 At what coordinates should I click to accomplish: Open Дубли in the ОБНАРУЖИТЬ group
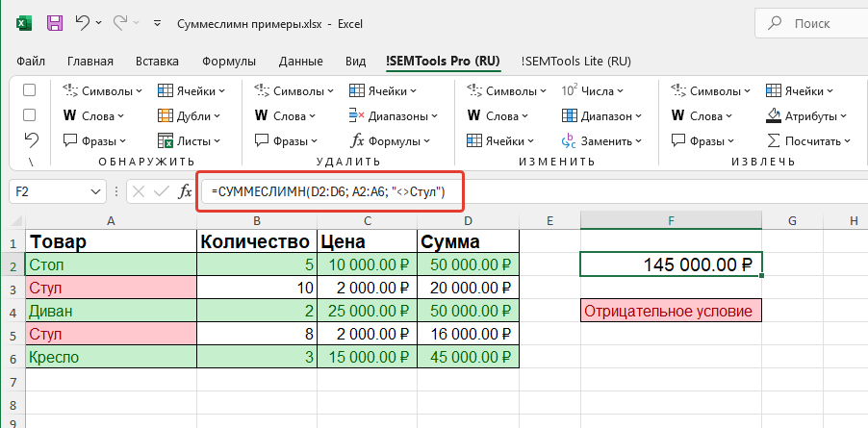click(191, 115)
